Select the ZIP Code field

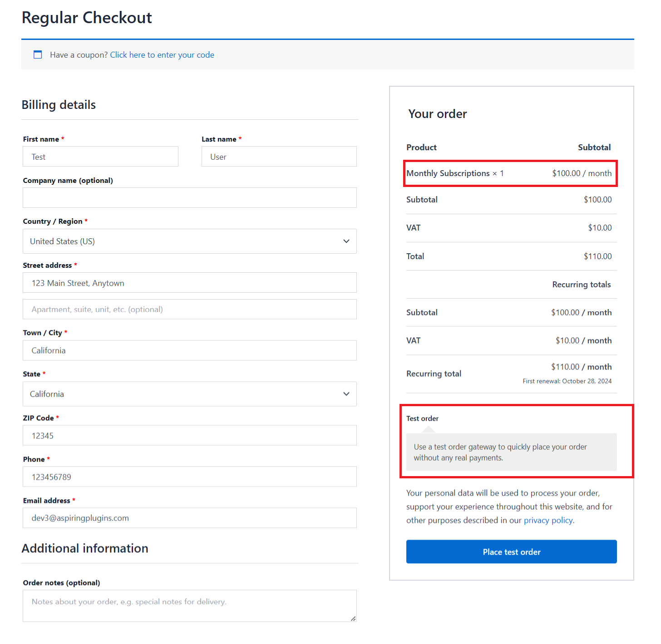pos(189,435)
